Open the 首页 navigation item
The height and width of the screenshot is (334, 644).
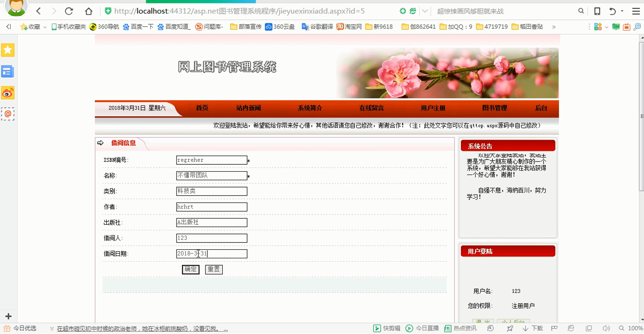click(202, 108)
